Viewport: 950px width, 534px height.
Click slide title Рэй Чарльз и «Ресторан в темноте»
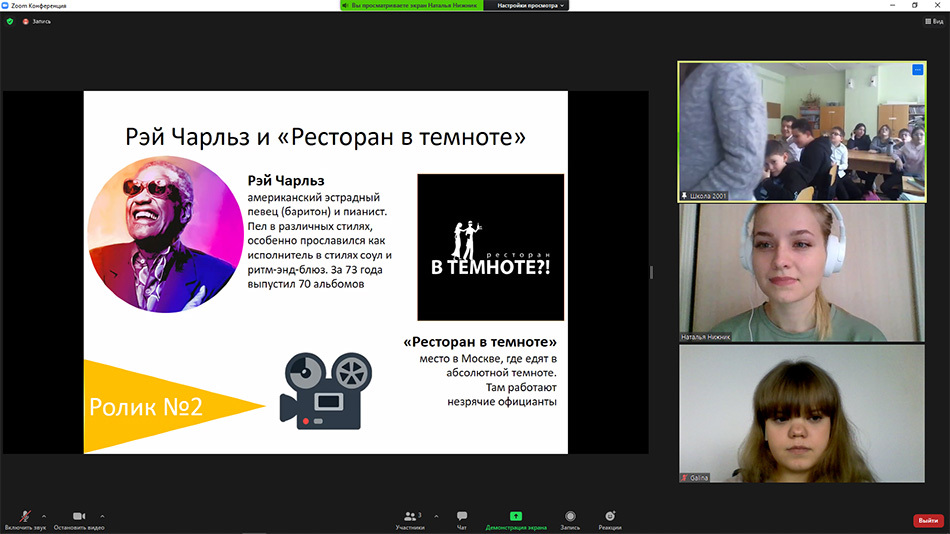click(x=325, y=137)
